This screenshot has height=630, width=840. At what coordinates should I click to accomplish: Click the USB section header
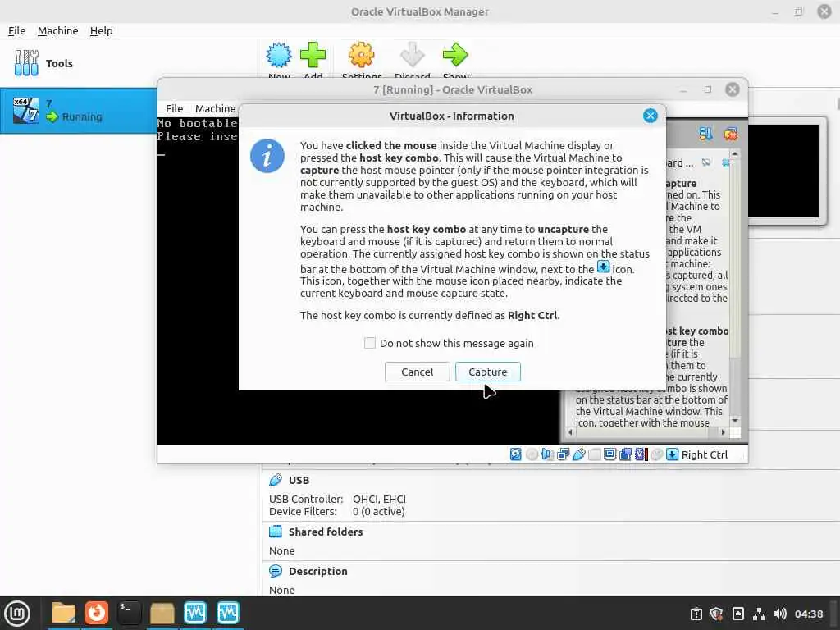point(299,480)
